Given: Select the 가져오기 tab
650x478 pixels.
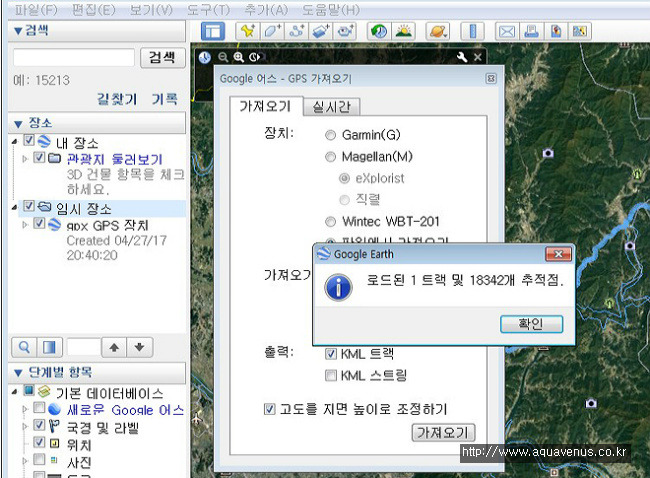Looking at the screenshot, I should pos(265,106).
